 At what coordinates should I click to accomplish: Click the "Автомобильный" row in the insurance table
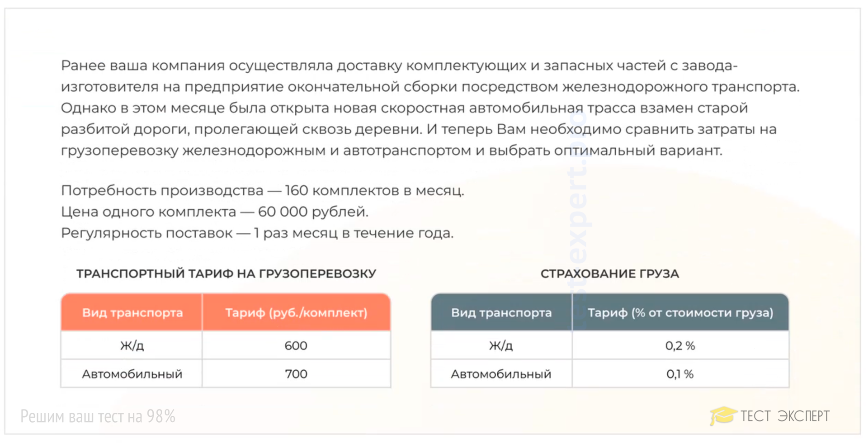[501, 374]
